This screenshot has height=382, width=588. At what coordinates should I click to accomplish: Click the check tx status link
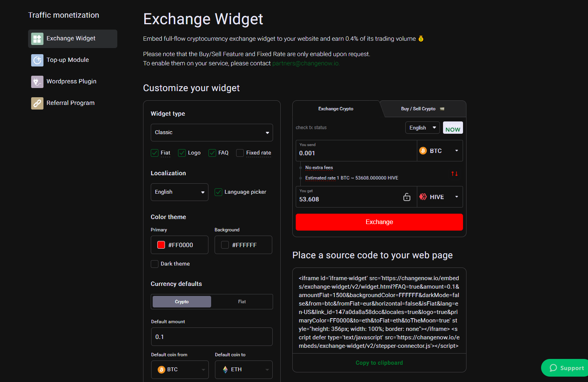[311, 128]
